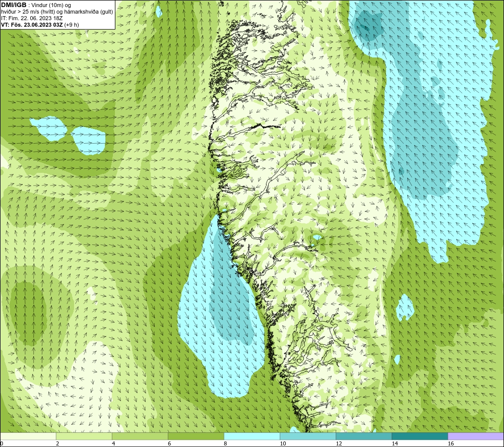This screenshot has height=447, width=504.
Task: Click the 2–4 m/s light green swatch
Action: 84,436
